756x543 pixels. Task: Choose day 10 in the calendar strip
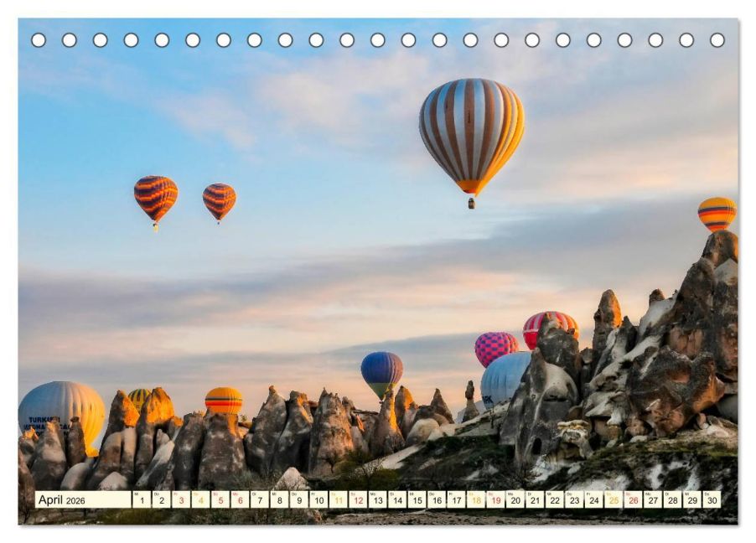(318, 499)
